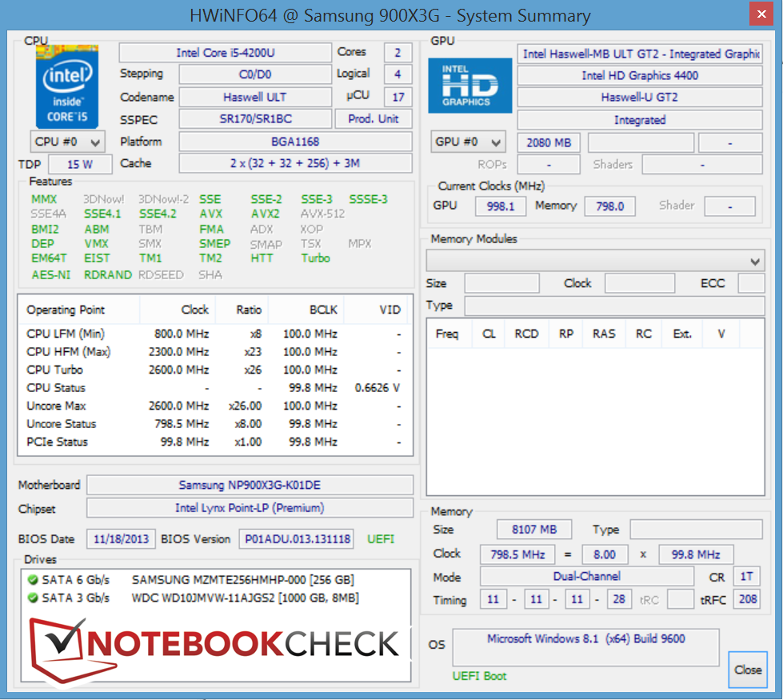Click the Memory Modules Size field
Viewport: 783px width, 700px height.
[501, 283]
